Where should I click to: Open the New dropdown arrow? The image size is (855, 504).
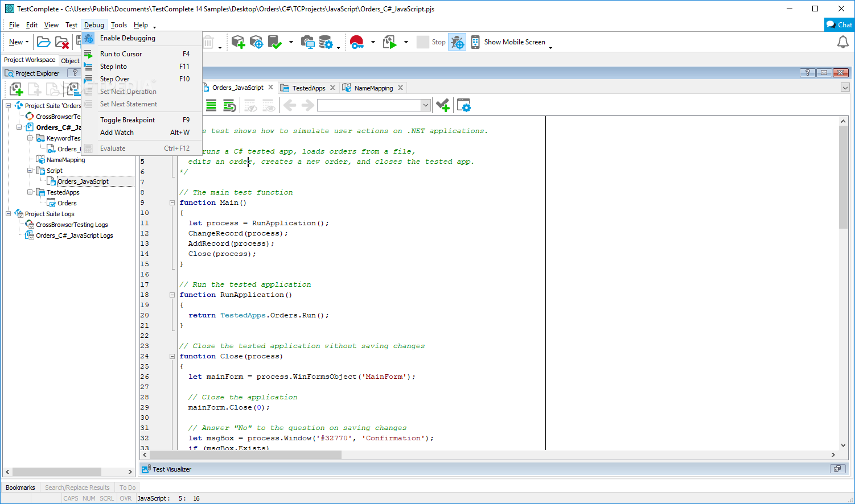click(x=27, y=42)
